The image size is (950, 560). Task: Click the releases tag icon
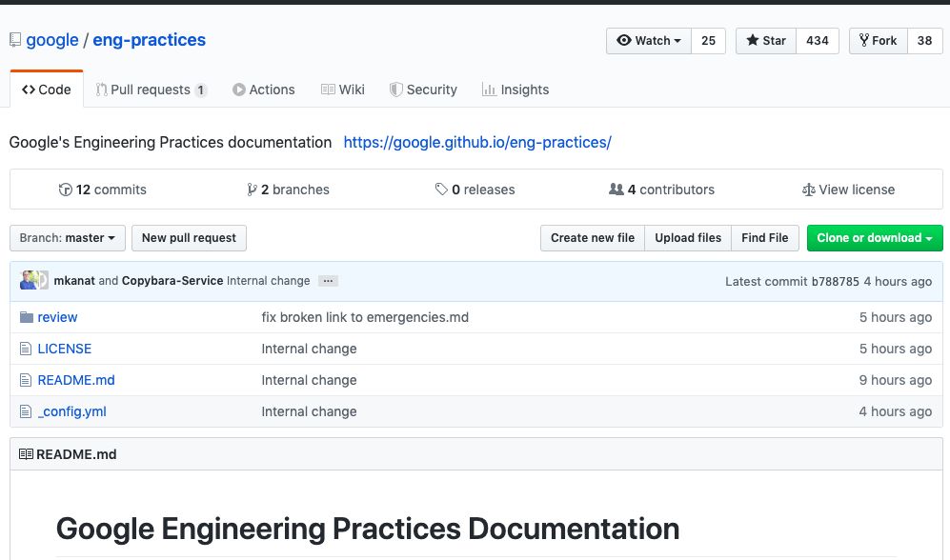[441, 190]
